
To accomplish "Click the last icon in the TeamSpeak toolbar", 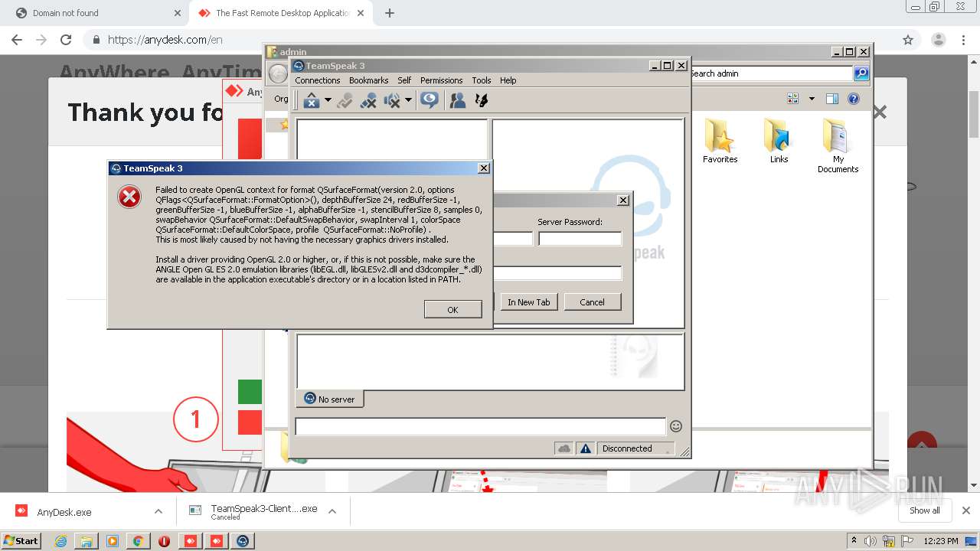I will tap(482, 100).
